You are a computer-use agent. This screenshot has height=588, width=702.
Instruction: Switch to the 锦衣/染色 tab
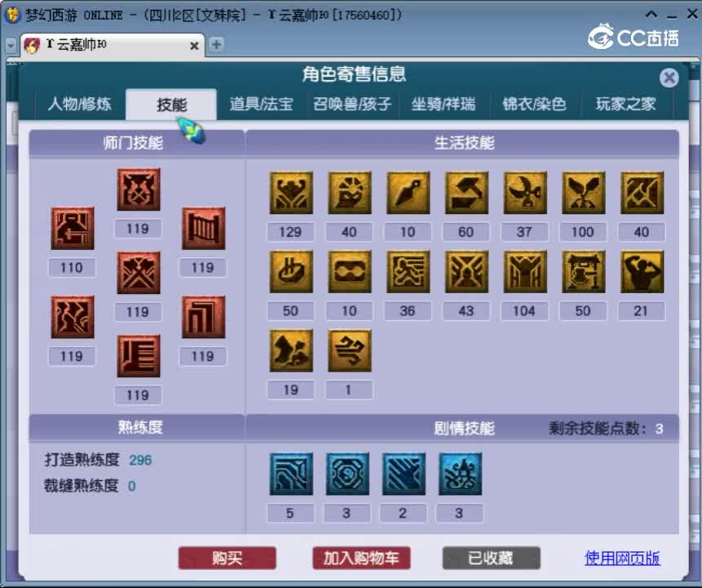(x=534, y=105)
